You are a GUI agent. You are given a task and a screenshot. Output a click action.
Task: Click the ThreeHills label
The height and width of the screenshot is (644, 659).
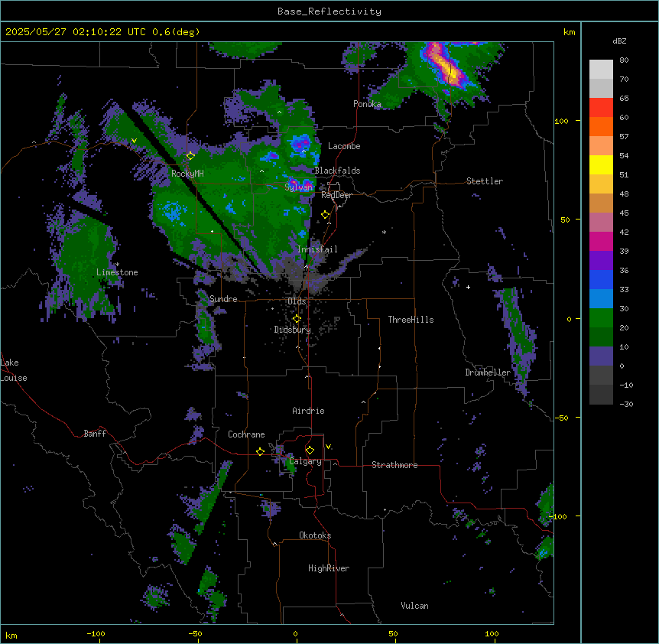411,320
